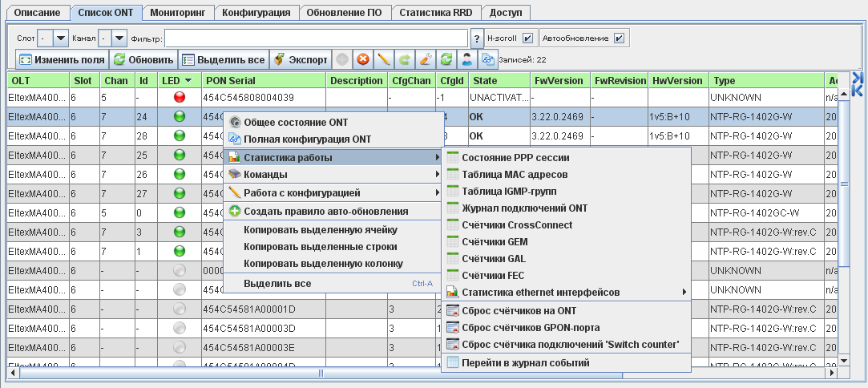
Task: Click the green LED in the Id 24 row
Action: click(179, 115)
